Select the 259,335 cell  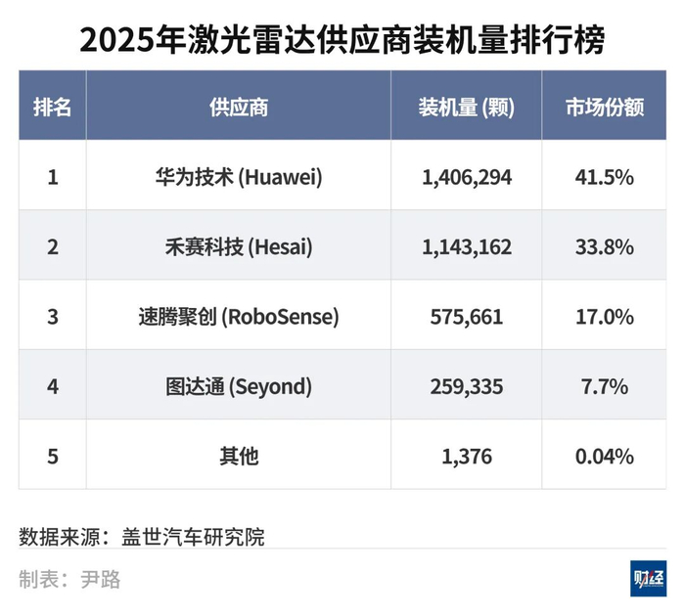click(x=467, y=387)
